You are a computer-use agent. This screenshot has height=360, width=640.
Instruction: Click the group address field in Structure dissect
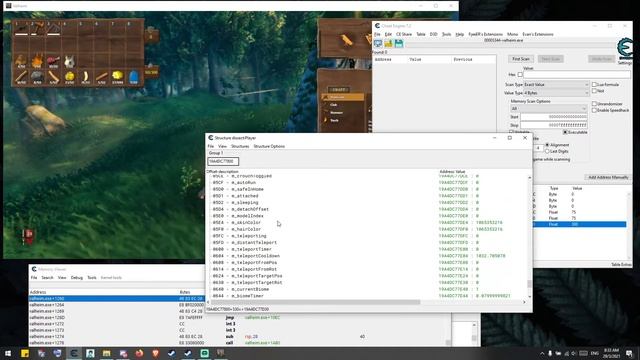223,161
